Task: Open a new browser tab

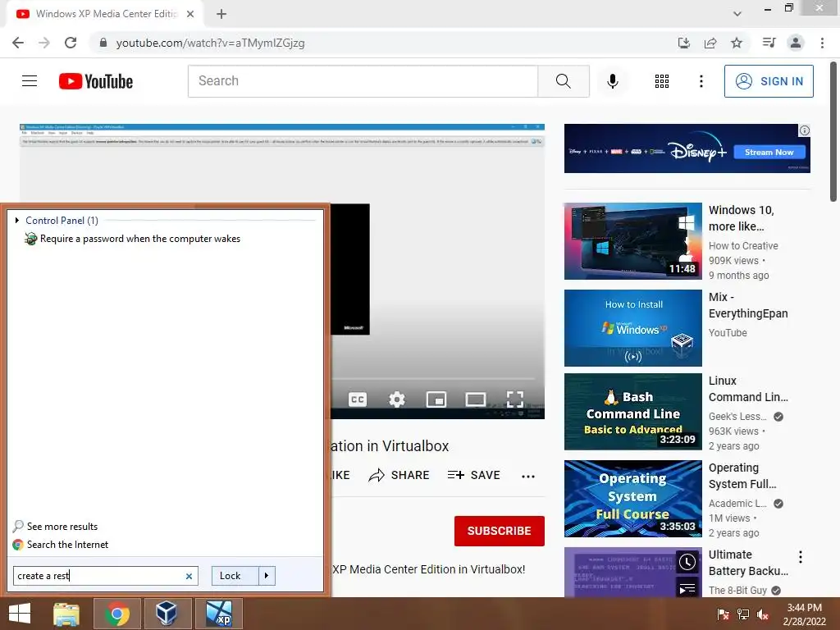Action: 221,14
